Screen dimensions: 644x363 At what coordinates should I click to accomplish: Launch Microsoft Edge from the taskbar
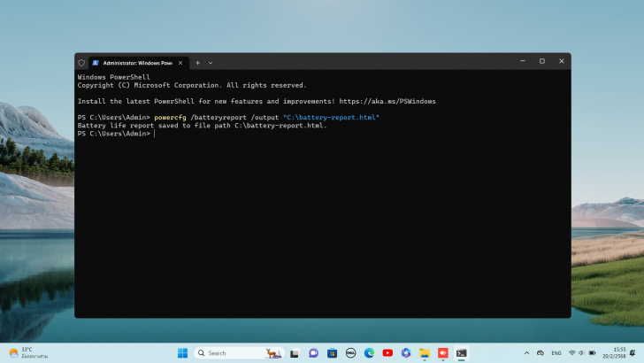369,352
